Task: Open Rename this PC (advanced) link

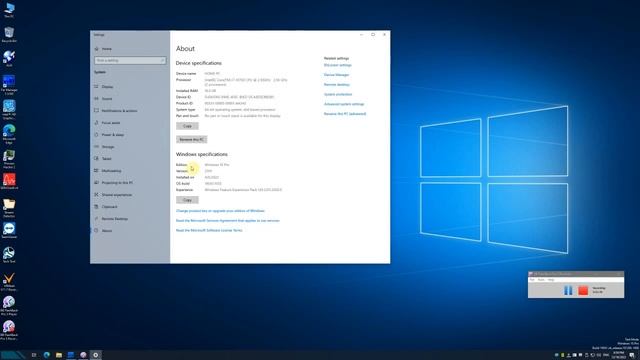Action: tap(345, 114)
